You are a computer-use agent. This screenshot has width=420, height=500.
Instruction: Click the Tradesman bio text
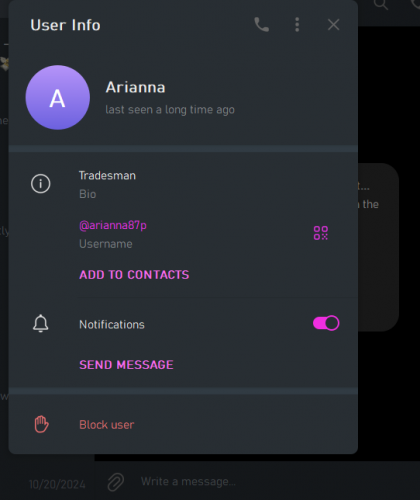(x=107, y=176)
